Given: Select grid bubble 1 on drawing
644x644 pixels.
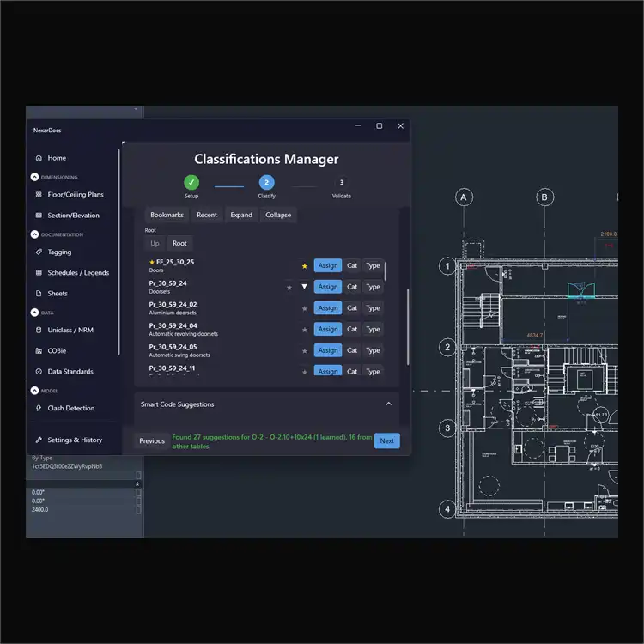Looking at the screenshot, I should point(447,266).
